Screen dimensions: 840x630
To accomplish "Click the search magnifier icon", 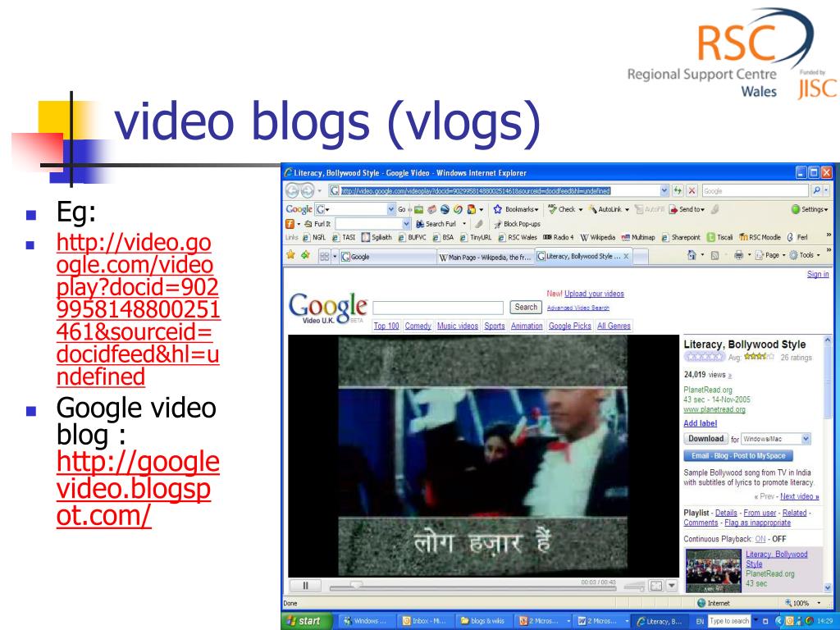I will 816,190.
